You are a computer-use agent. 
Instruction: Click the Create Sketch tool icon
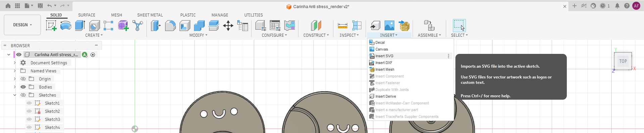pos(51,26)
